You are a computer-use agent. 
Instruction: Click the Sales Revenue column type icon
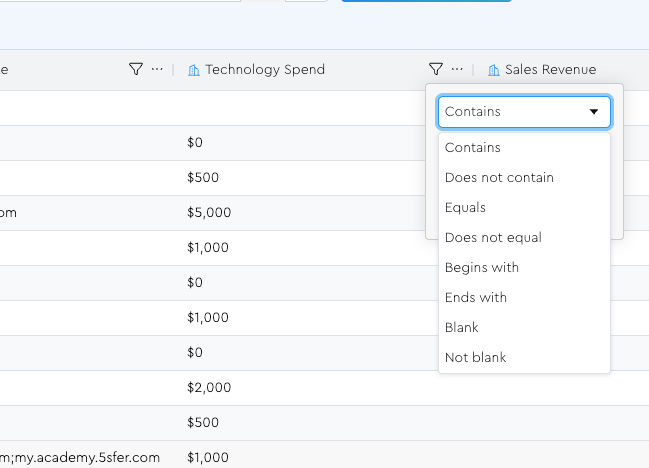tap(494, 70)
